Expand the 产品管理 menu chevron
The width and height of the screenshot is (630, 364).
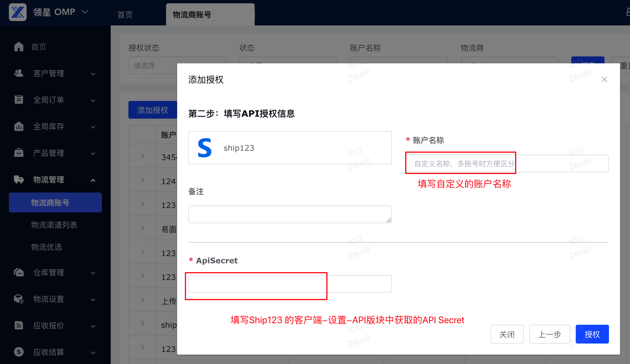click(93, 154)
